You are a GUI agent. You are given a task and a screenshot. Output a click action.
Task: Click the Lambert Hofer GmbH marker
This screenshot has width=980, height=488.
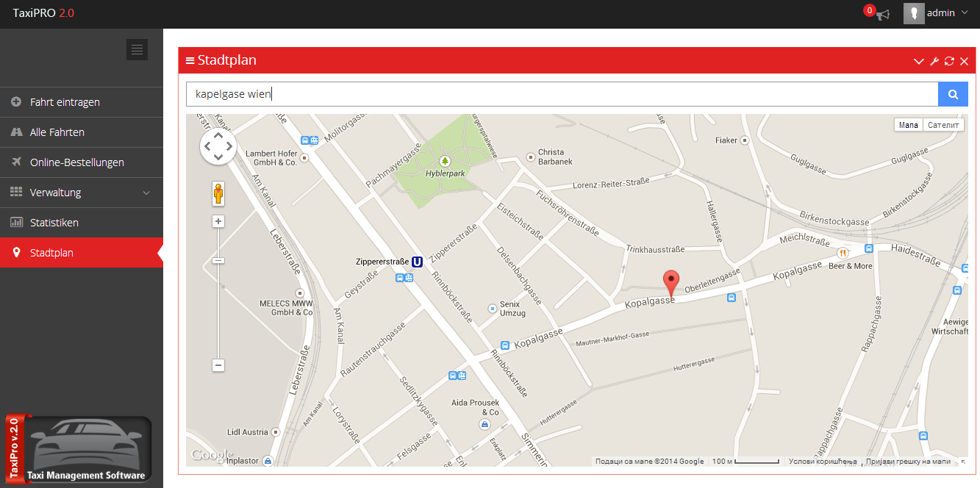click(305, 157)
